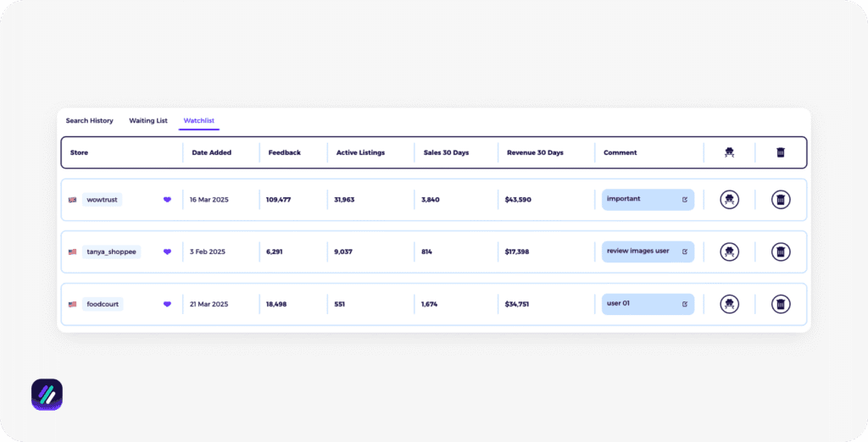Click feedback value '6,291'

(x=274, y=251)
